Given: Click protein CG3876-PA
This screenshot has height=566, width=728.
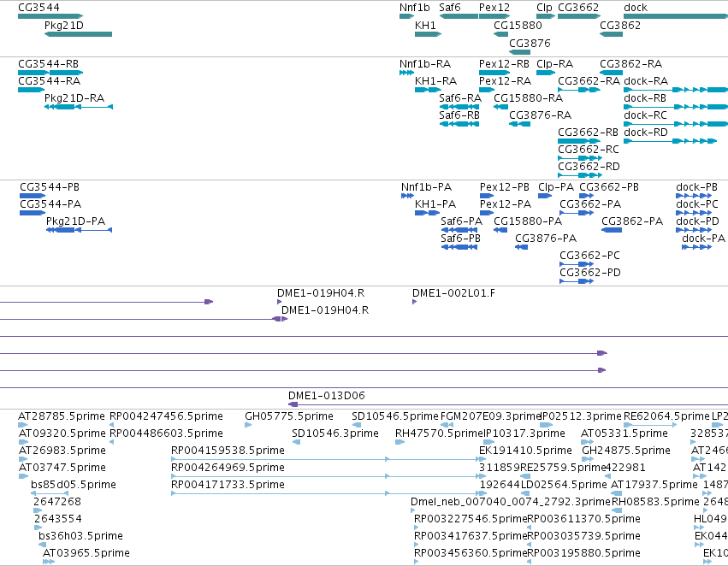Looking at the screenshot, I should pyautogui.click(x=521, y=247).
